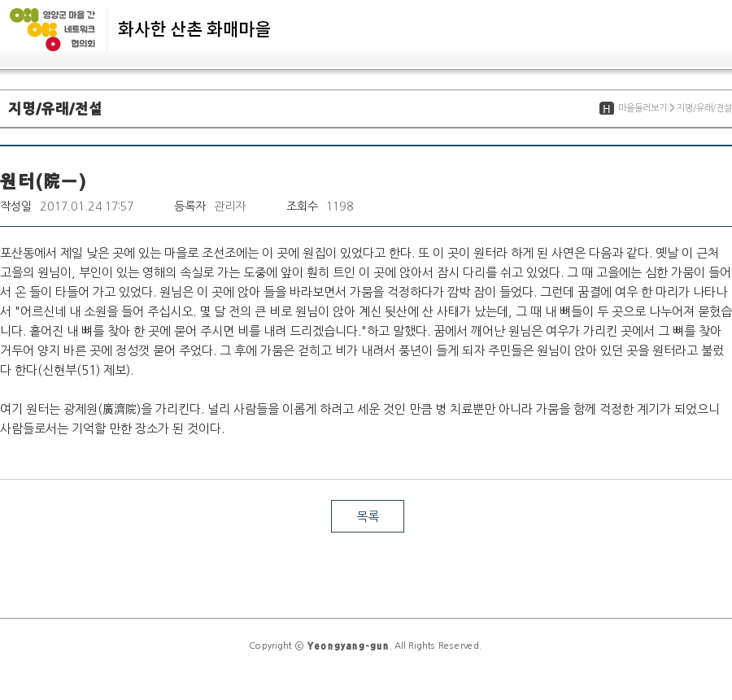The width and height of the screenshot is (732, 700).
Task: Click the date 2017.01.24 17:57
Action: [x=86, y=207]
